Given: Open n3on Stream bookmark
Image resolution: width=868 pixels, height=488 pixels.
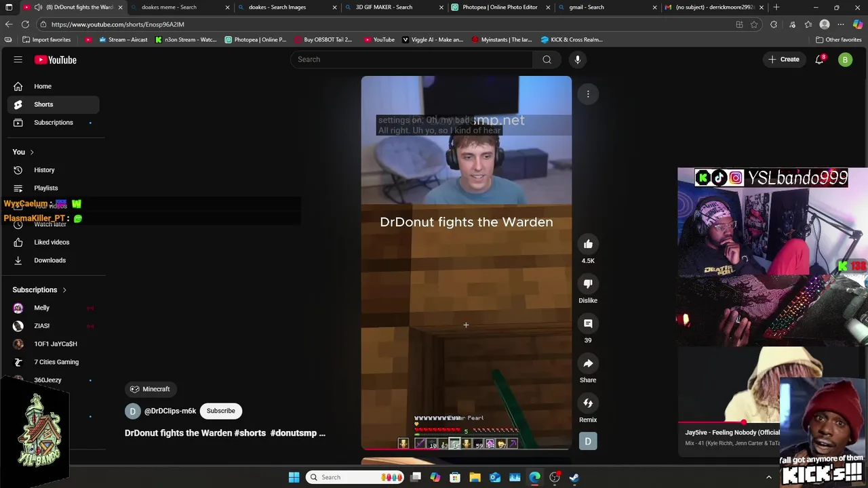Looking at the screenshot, I should point(186,40).
